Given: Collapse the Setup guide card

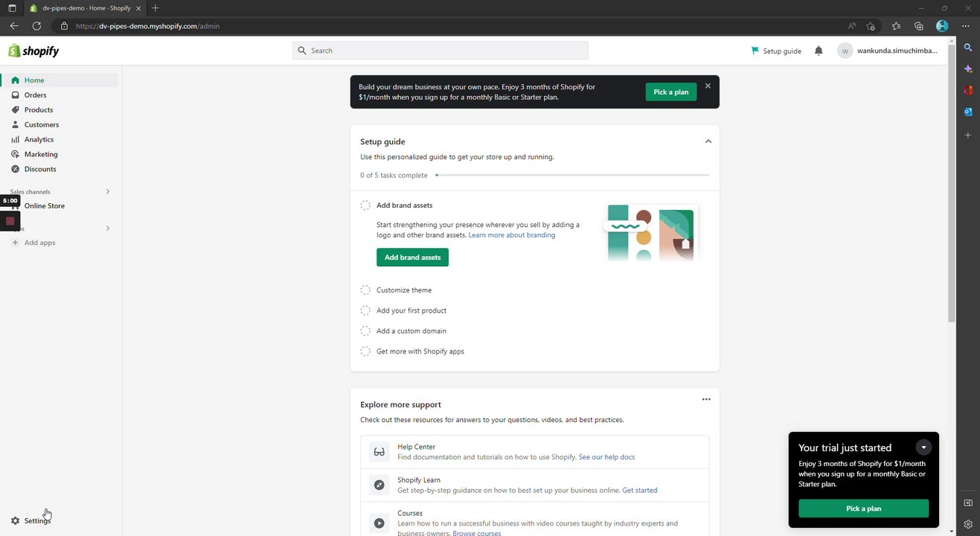Looking at the screenshot, I should 708,141.
